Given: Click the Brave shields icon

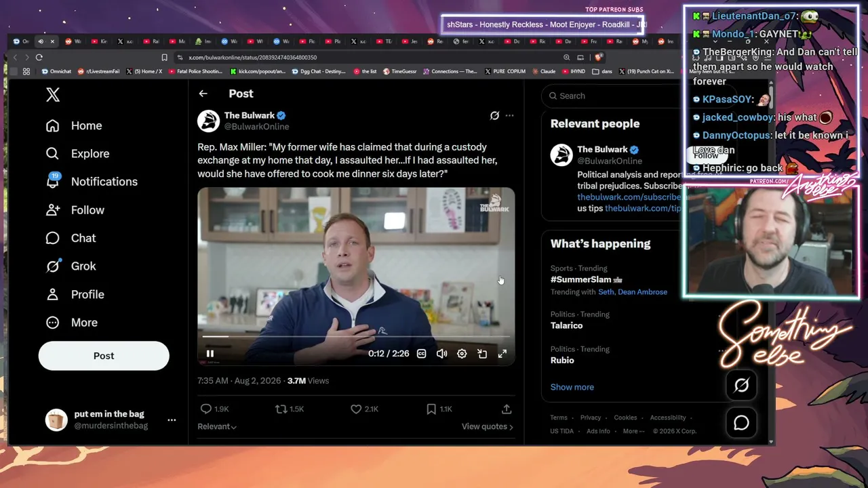Looking at the screenshot, I should [x=599, y=58].
